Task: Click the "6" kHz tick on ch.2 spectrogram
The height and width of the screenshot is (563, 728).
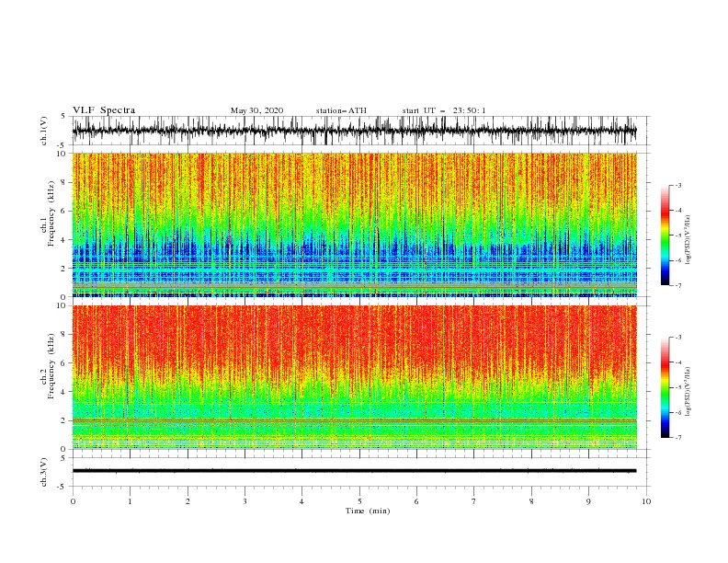Action: 63,363
